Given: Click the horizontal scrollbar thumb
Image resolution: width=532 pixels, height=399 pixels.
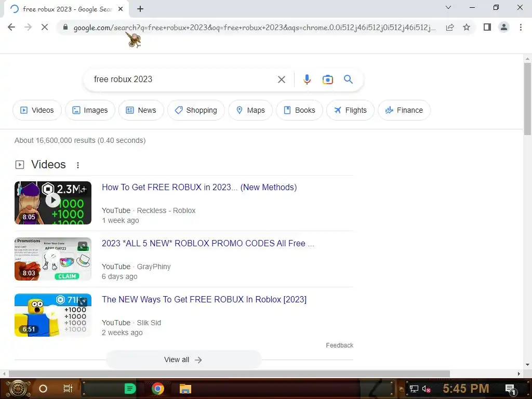Looking at the screenshot, I should 229,374.
